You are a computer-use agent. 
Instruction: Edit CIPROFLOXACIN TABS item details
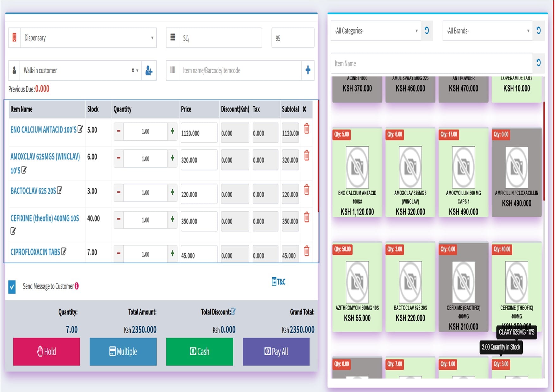(64, 251)
